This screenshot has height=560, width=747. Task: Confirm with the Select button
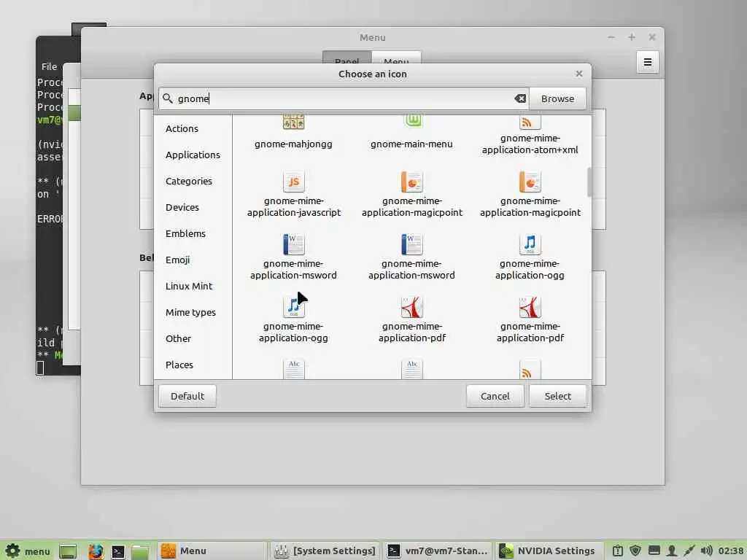558,396
